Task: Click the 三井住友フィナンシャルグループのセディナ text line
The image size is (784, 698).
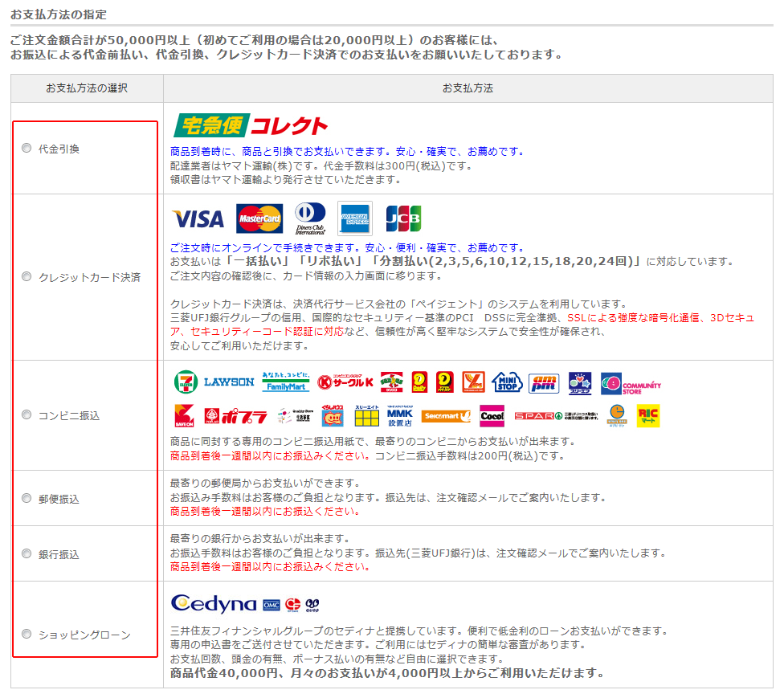Action: [419, 631]
